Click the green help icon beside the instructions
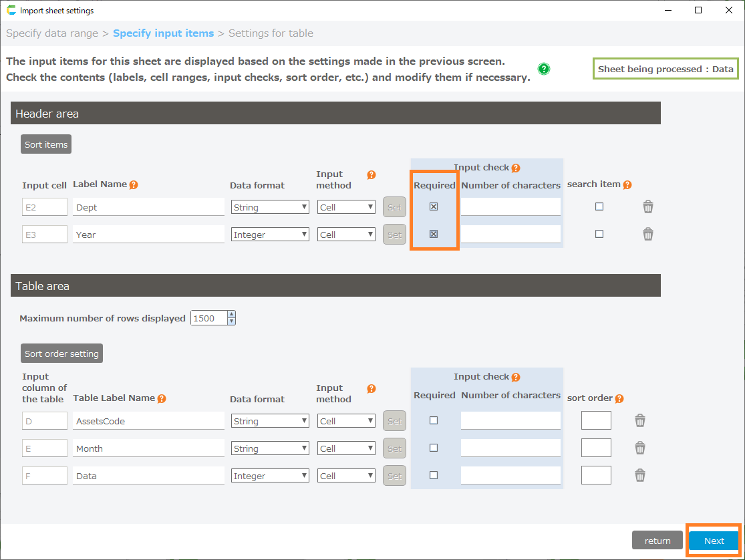 [x=544, y=69]
